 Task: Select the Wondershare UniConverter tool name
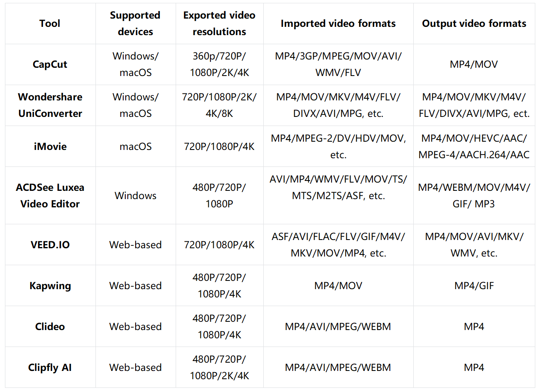click(50, 105)
